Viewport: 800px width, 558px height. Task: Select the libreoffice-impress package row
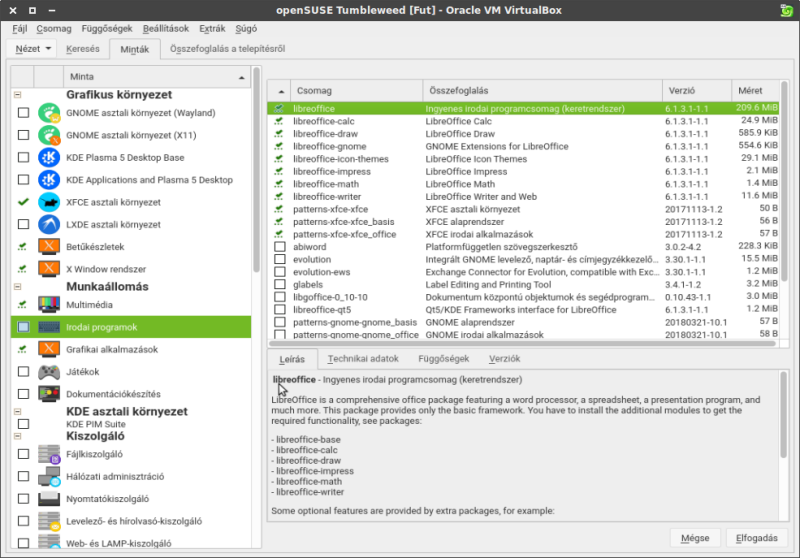click(x=523, y=171)
